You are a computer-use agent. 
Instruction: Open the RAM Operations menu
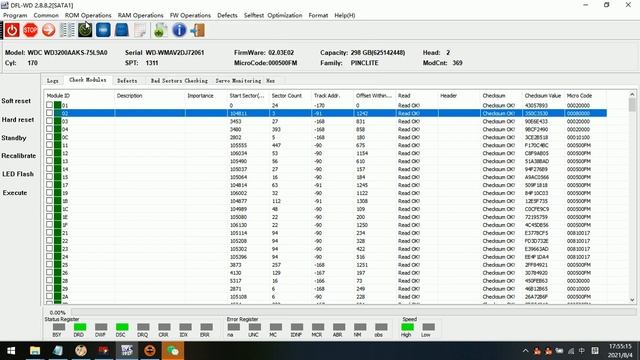click(x=140, y=15)
